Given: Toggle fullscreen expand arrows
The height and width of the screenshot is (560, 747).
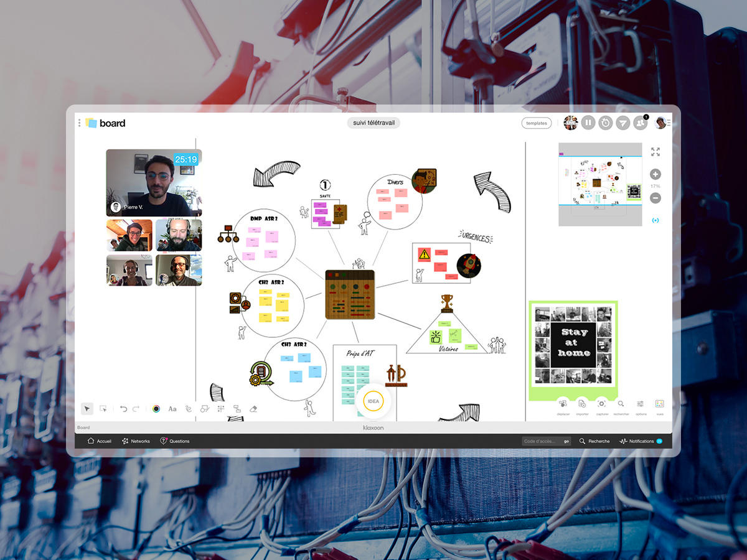Looking at the screenshot, I should 655,152.
